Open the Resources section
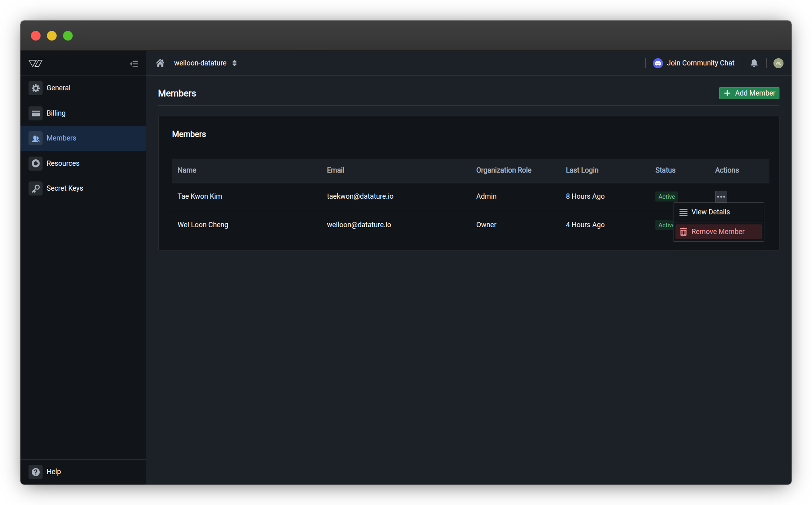 coord(63,163)
